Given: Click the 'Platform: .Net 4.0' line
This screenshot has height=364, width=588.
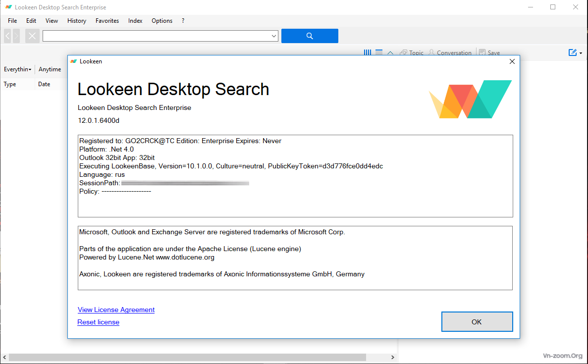Looking at the screenshot, I should tap(107, 149).
